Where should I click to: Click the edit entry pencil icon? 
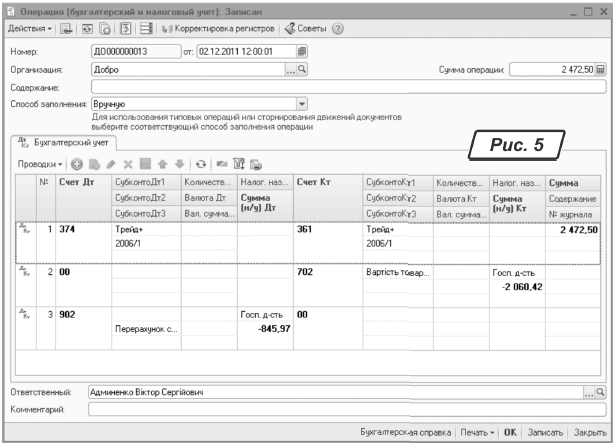click(x=111, y=163)
